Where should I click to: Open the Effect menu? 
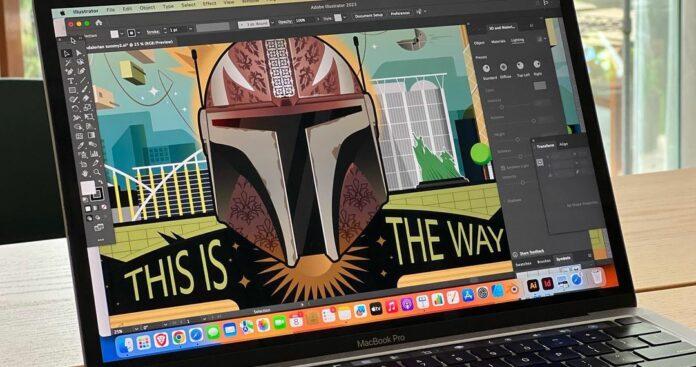[x=210, y=4]
